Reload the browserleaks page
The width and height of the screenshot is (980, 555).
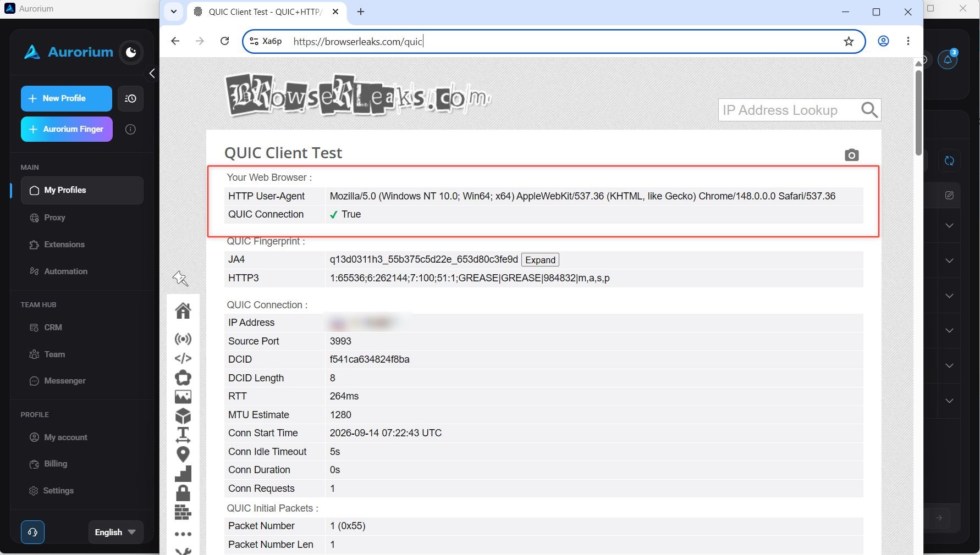coord(224,41)
